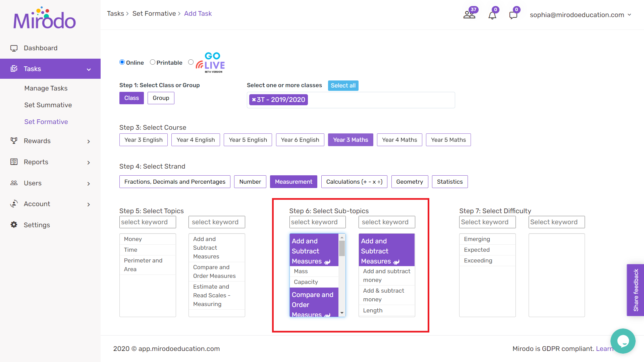
Task: Open the Set Formative submenu item
Action: click(x=46, y=122)
